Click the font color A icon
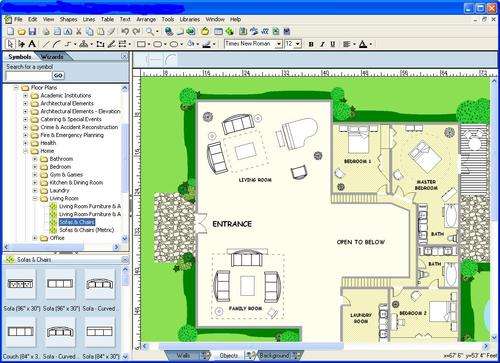This screenshot has width=500, height=363. click(363, 44)
